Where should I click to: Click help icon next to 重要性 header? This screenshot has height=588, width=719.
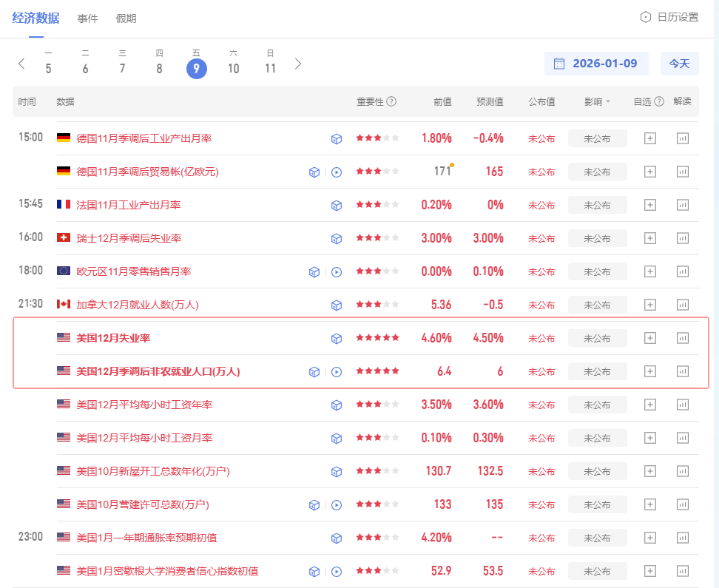(x=391, y=101)
